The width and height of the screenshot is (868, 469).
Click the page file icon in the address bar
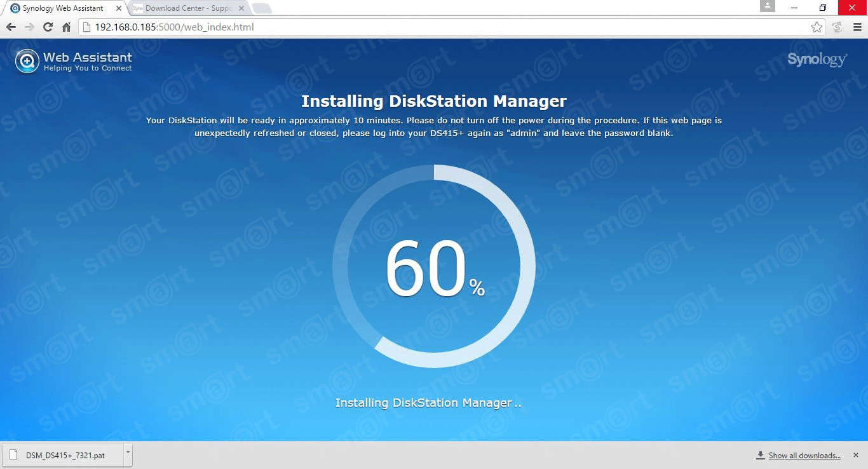(87, 27)
